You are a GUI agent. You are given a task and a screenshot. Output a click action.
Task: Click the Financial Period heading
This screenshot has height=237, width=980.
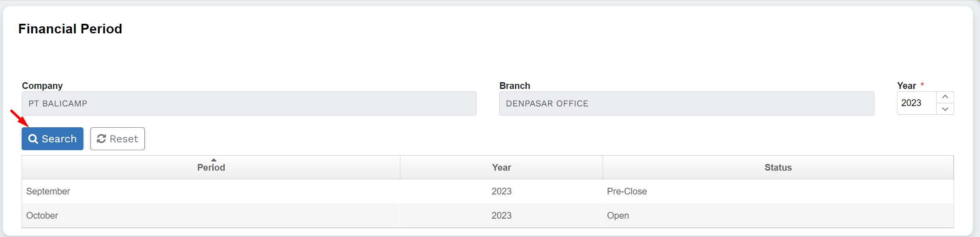pos(70,29)
